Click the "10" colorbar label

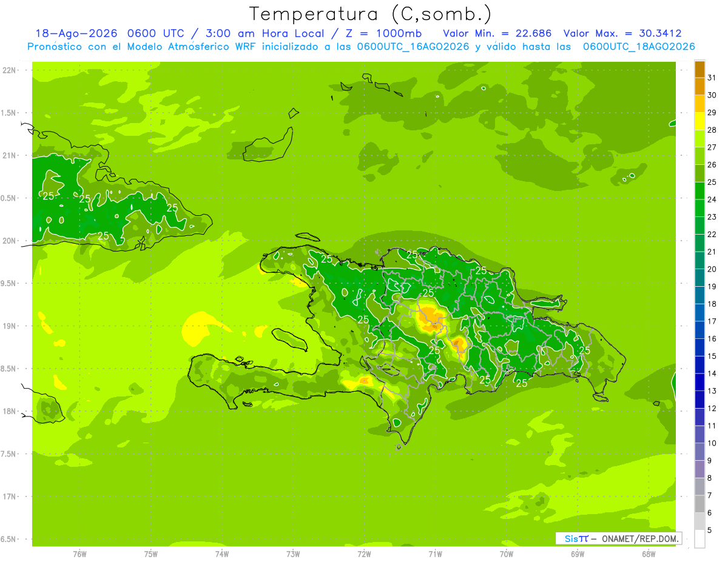pos(712,443)
